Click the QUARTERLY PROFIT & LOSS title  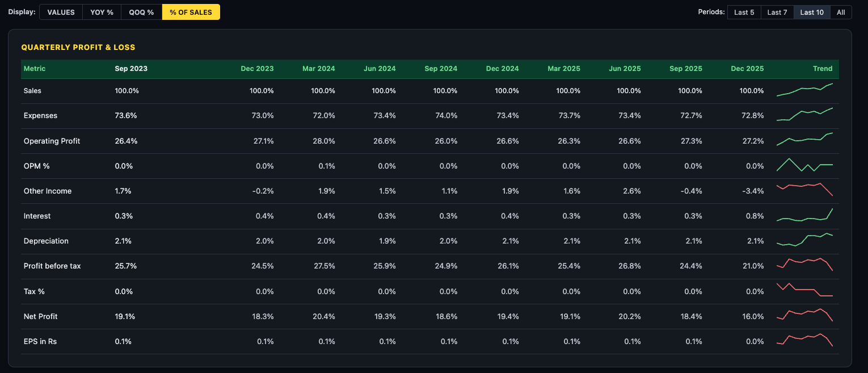point(78,47)
